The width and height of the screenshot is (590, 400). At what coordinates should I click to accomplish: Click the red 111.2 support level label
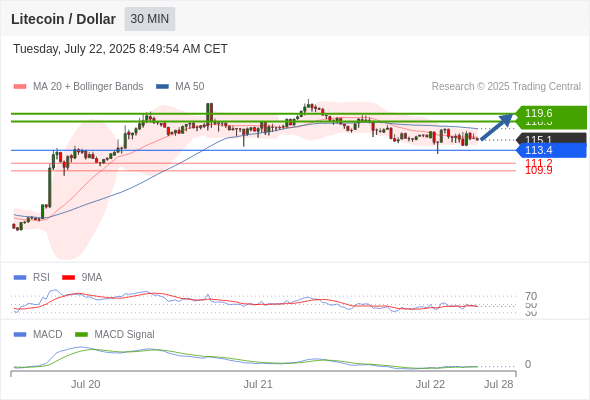(x=538, y=163)
